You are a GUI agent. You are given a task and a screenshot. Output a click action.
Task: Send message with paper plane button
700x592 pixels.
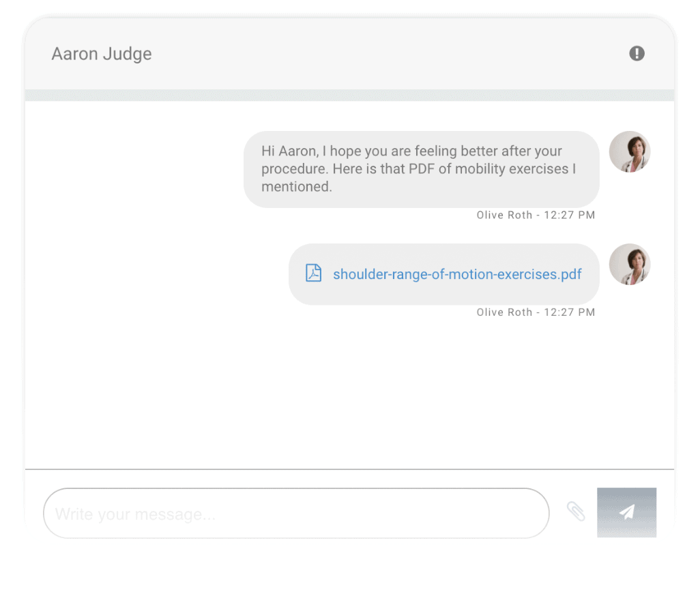(626, 512)
